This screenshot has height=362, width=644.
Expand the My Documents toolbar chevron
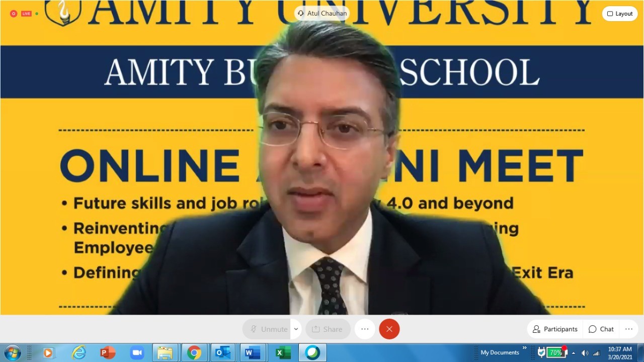tap(525, 348)
